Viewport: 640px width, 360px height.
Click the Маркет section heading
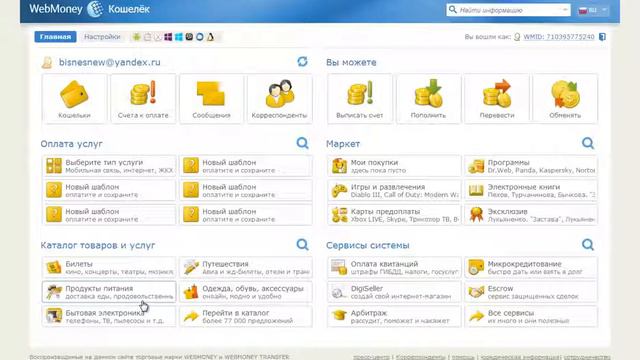point(343,144)
